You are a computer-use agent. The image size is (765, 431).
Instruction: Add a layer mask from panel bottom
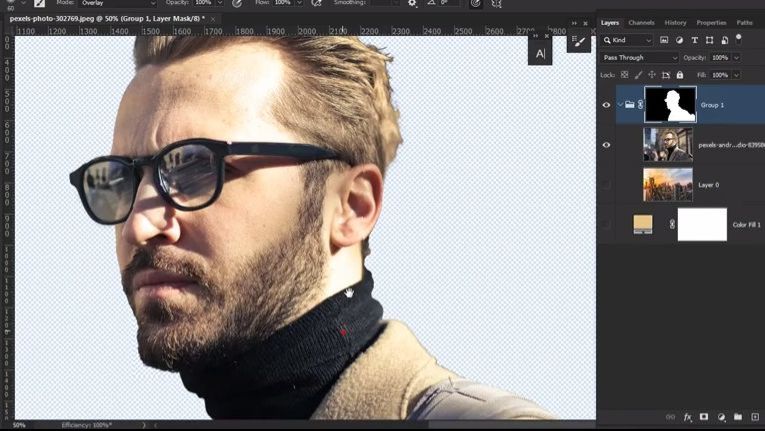[x=704, y=417]
